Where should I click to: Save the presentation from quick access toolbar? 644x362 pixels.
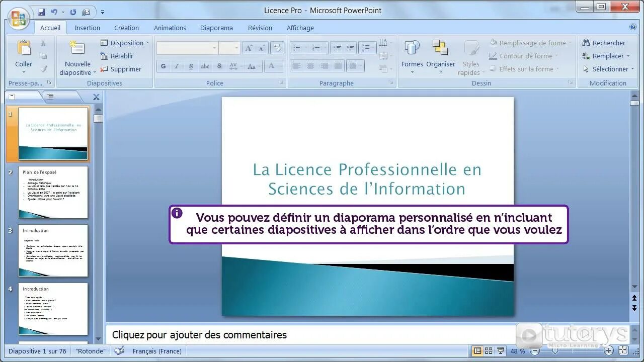[41, 12]
